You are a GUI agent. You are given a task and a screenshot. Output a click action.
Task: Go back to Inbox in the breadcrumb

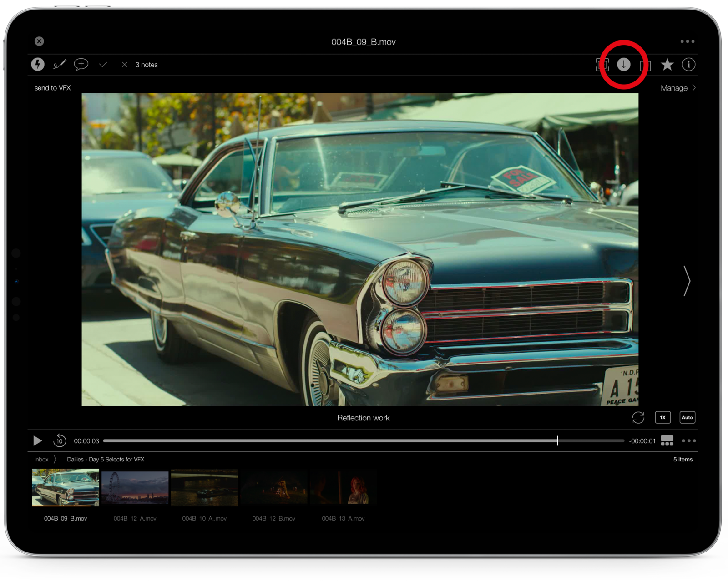click(41, 460)
